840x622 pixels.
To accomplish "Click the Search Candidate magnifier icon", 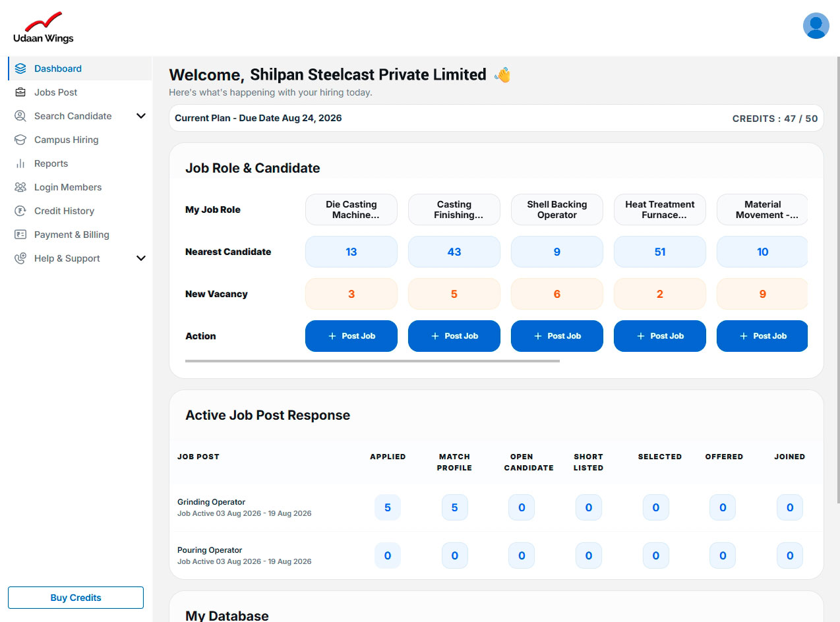I will tap(20, 116).
